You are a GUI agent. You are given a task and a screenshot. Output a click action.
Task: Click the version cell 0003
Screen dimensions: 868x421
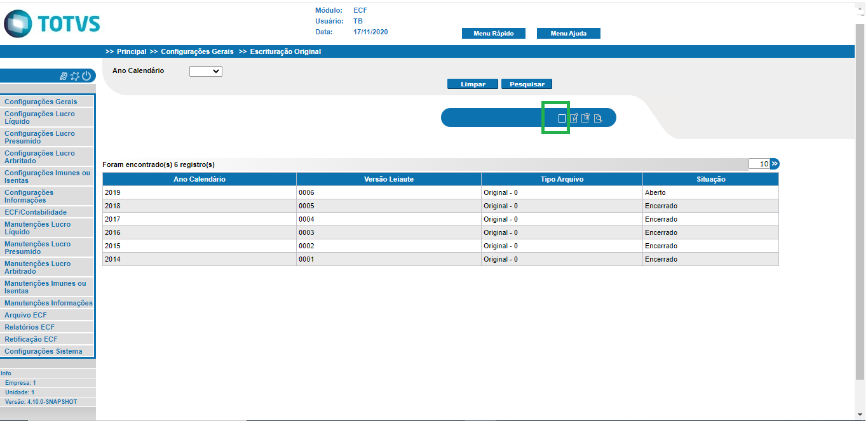(389, 232)
